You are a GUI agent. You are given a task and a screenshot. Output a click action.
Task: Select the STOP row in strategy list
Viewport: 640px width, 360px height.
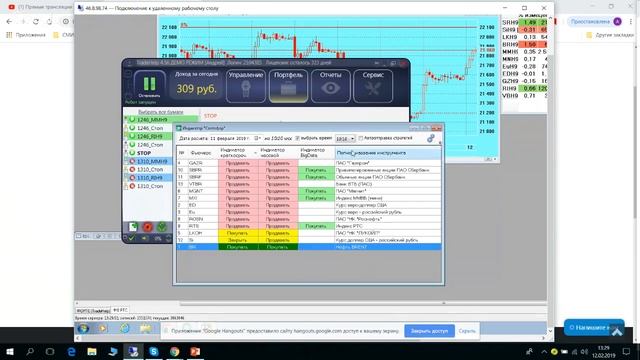coord(149,153)
